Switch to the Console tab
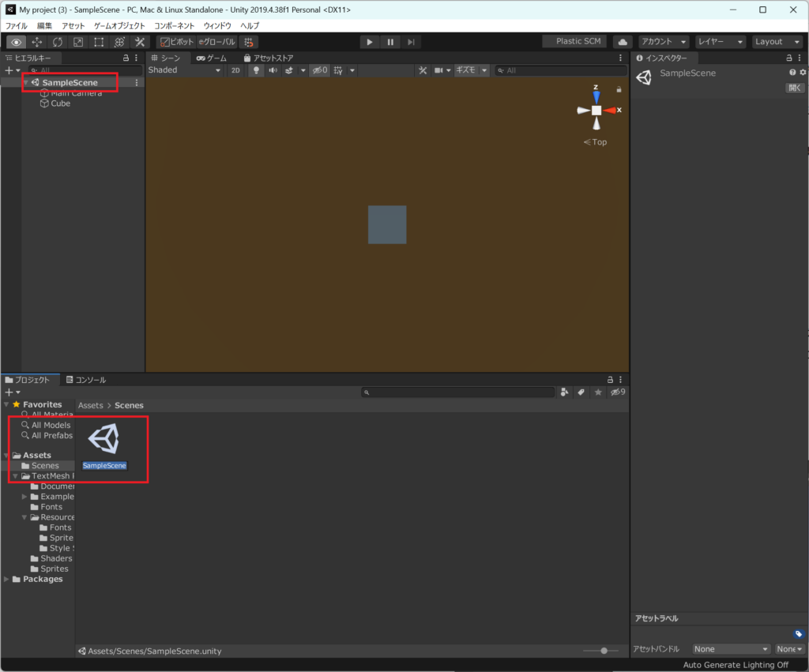 (85, 380)
